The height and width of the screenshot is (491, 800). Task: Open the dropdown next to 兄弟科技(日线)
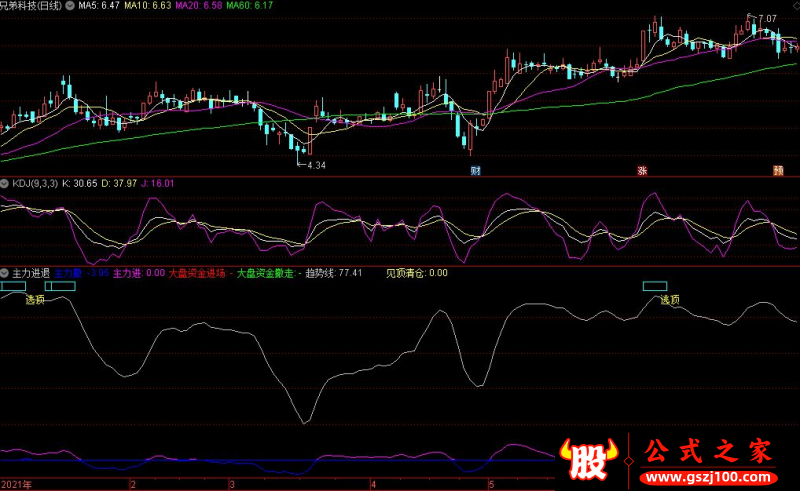pyautogui.click(x=69, y=6)
